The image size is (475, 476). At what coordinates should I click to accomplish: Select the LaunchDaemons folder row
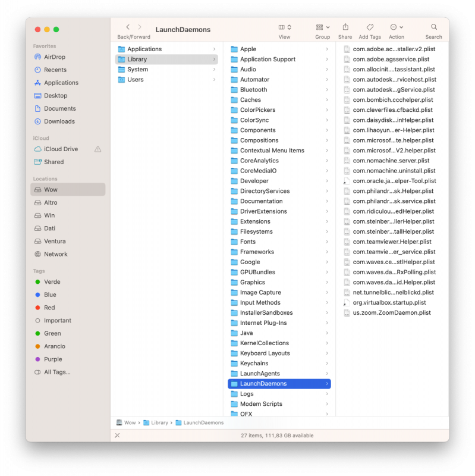[x=279, y=384]
